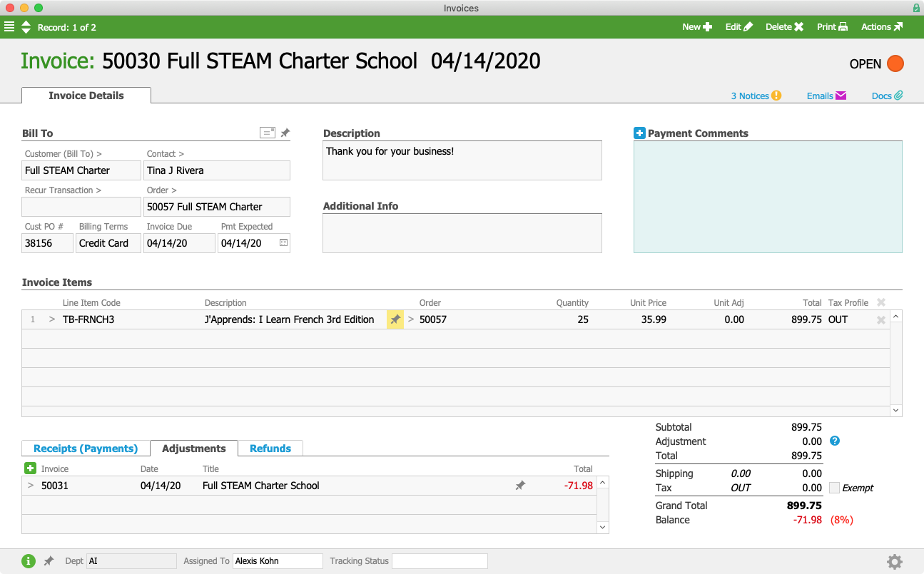Open the Docs attachments link
The width and height of the screenshot is (924, 574).
(888, 96)
